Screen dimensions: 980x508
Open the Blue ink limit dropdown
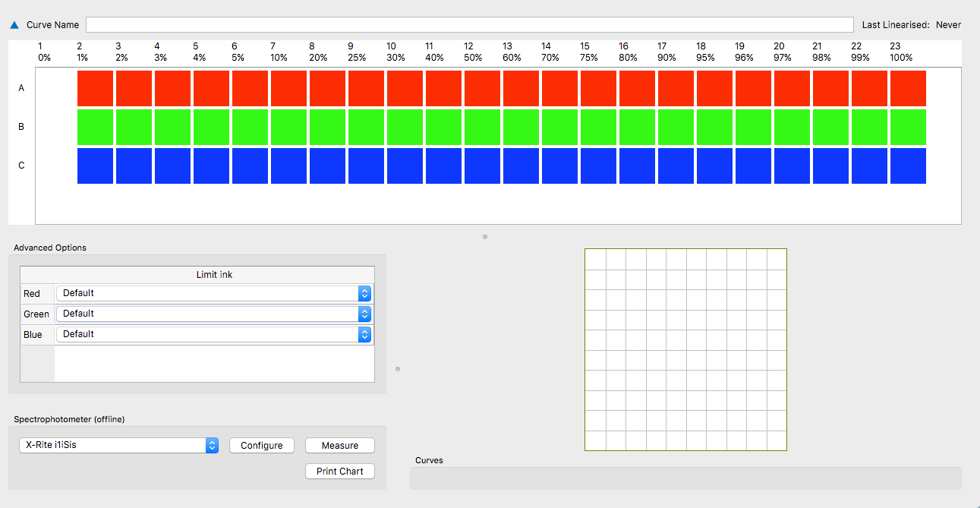(x=364, y=334)
